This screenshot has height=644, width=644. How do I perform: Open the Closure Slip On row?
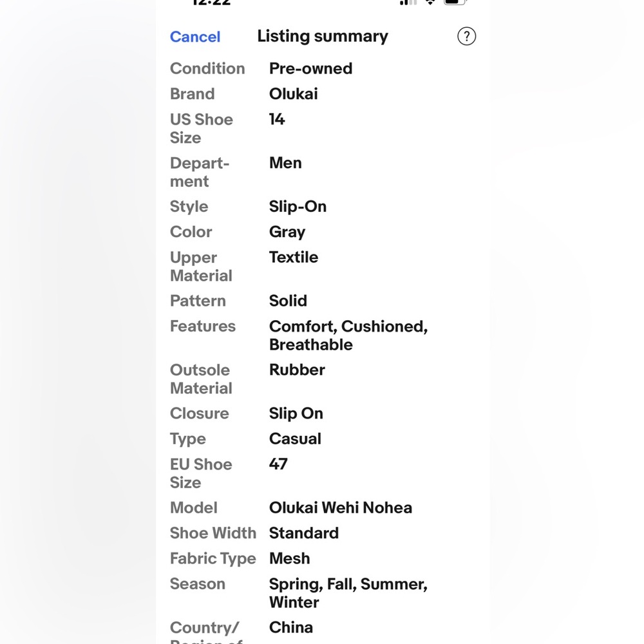tap(323, 413)
